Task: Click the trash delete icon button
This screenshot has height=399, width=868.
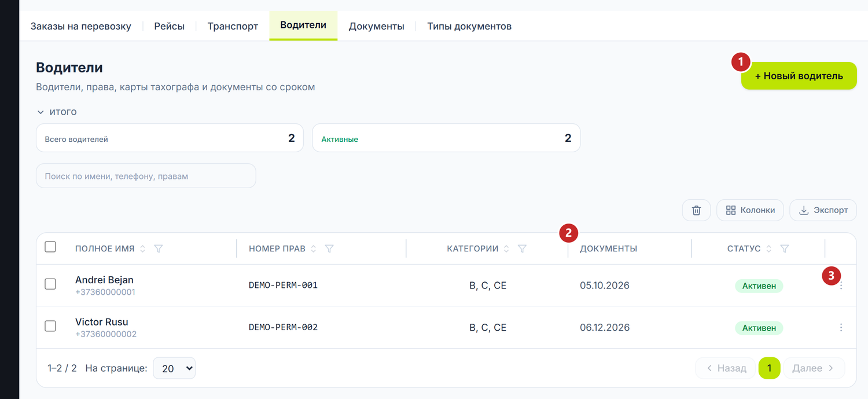Action: (x=696, y=210)
